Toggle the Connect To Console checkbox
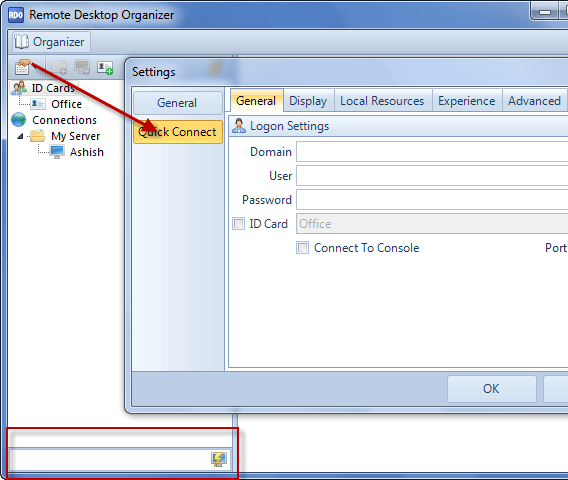Screen dimensions: 568x480 click(302, 248)
